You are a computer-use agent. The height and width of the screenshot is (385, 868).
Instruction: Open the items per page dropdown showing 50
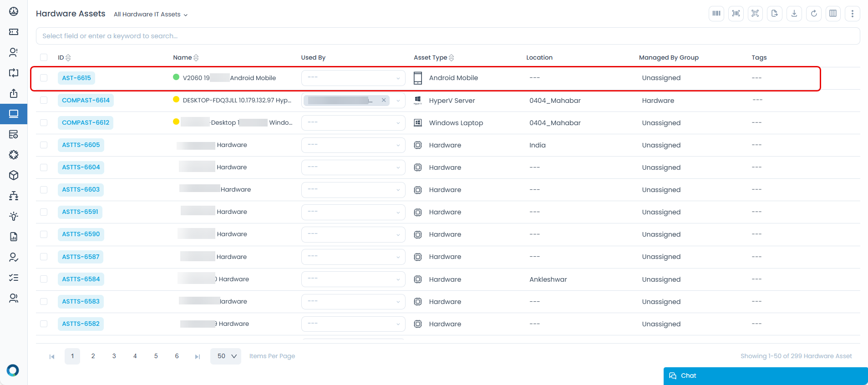pos(226,356)
